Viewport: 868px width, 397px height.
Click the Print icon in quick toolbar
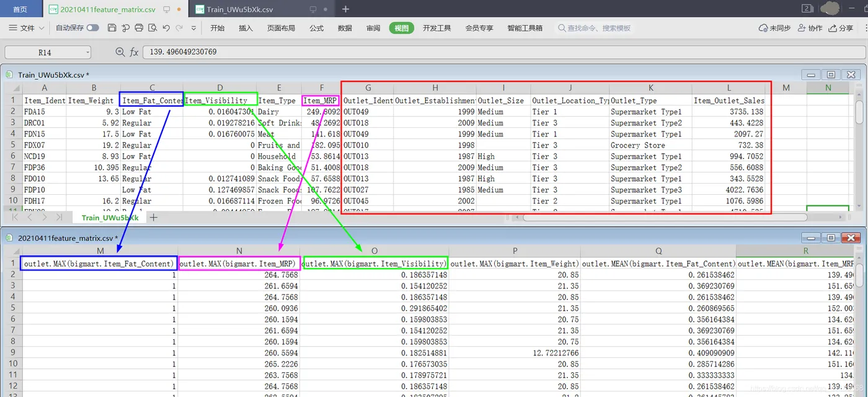(x=139, y=28)
